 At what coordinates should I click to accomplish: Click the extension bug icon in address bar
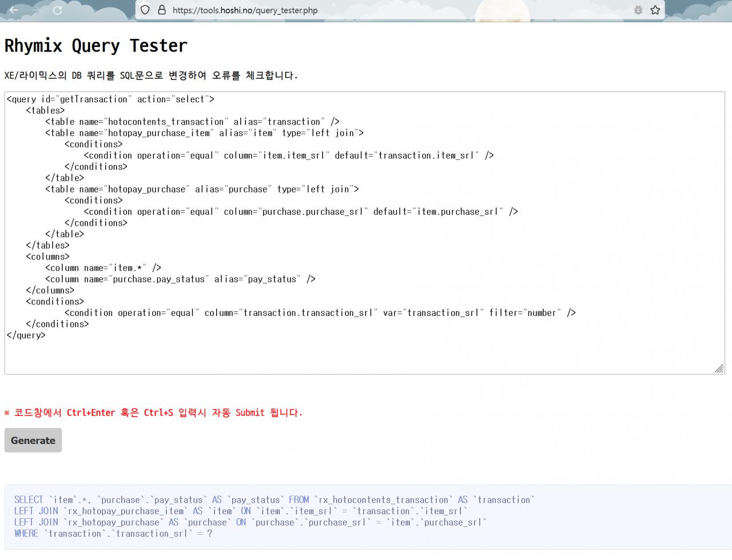click(x=638, y=10)
